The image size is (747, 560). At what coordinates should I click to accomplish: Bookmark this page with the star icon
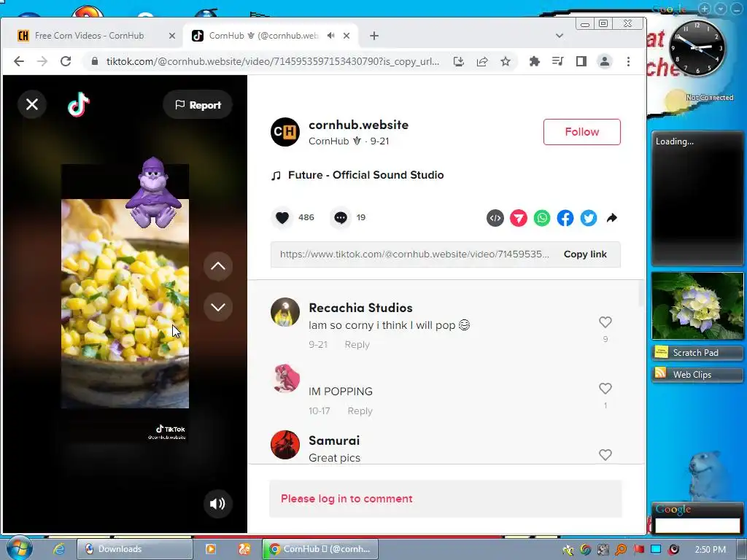coord(506,61)
